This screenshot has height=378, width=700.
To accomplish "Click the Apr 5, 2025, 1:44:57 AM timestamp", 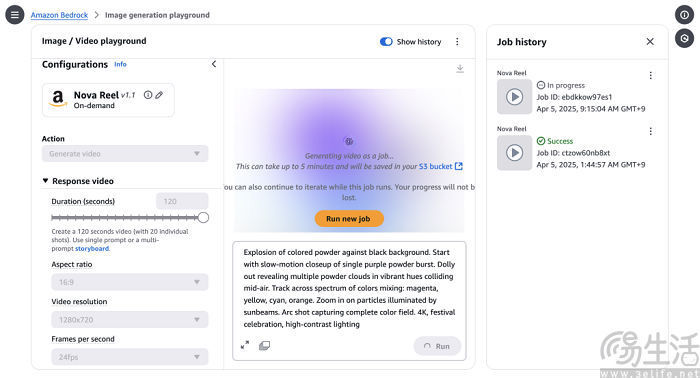I will [591, 164].
